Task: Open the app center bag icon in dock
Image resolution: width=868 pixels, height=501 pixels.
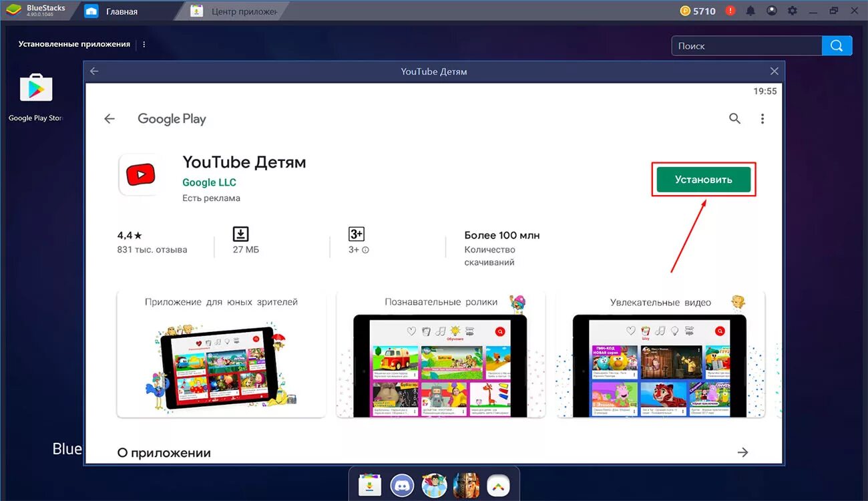Action: click(x=369, y=485)
